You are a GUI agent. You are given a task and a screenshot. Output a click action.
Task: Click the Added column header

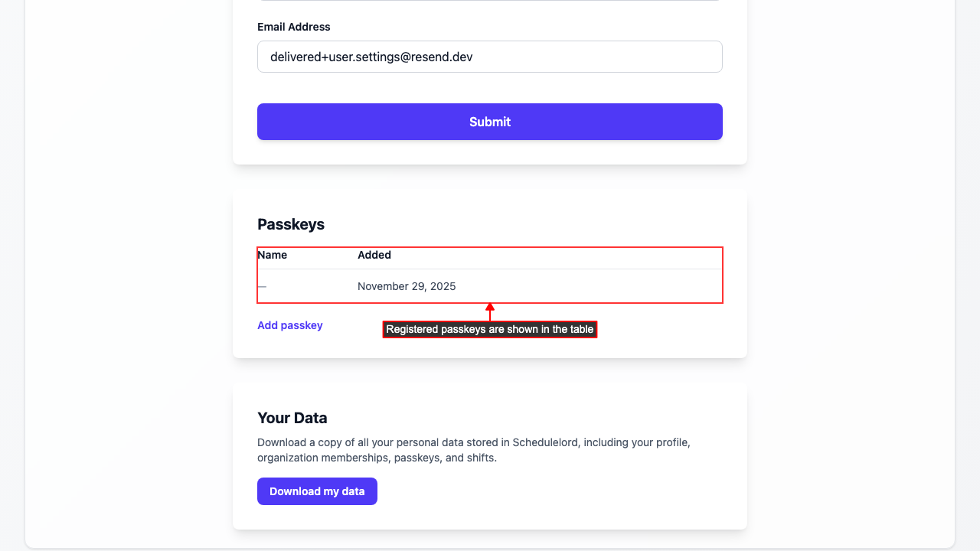(x=374, y=255)
